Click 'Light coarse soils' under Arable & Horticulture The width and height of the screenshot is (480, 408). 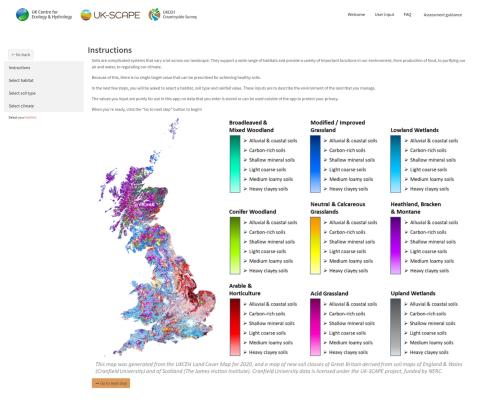pos(267,333)
